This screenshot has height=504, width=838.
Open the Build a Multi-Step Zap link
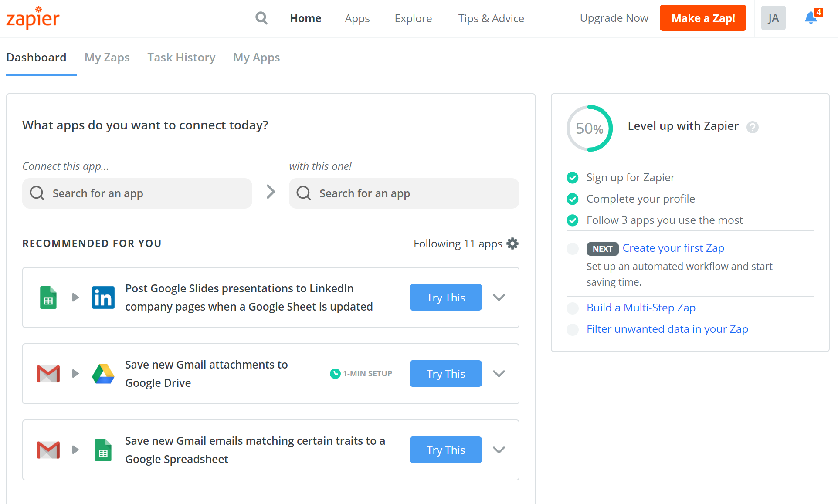coord(641,308)
